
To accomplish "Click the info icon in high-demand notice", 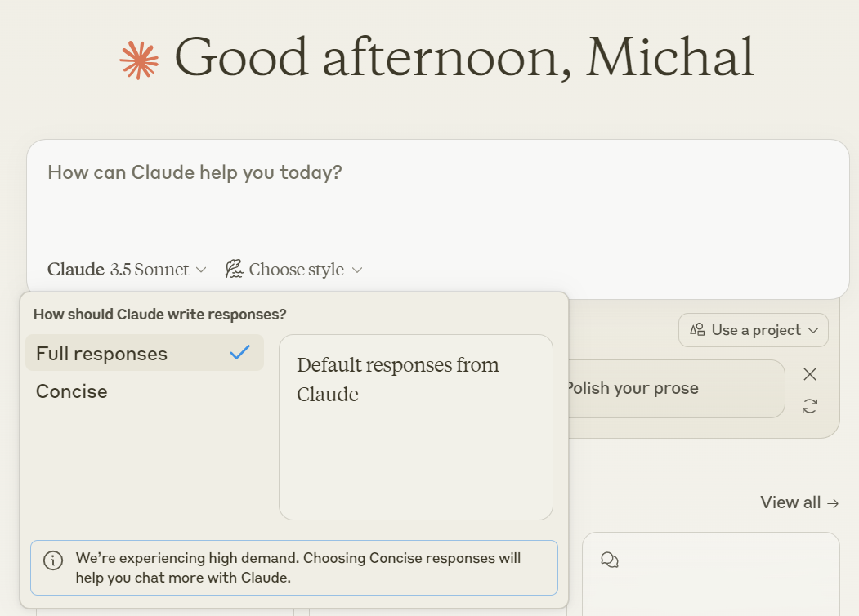I will [x=53, y=560].
